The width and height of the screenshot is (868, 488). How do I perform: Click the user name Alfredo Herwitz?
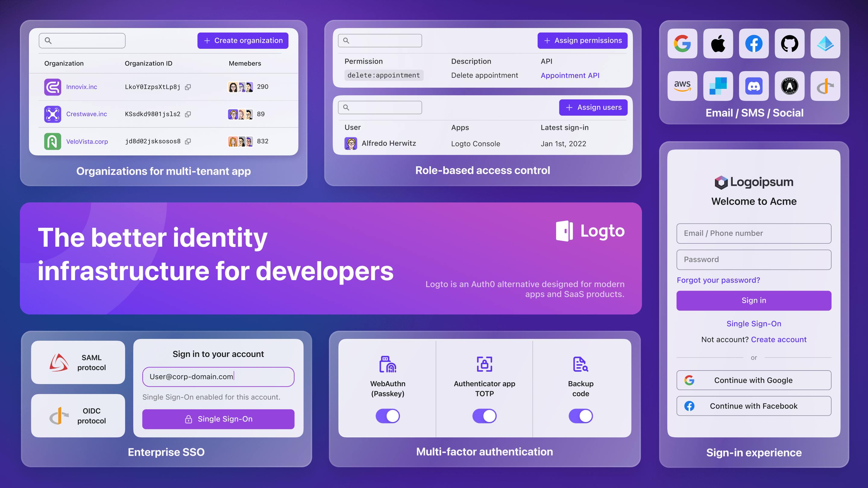click(x=389, y=143)
